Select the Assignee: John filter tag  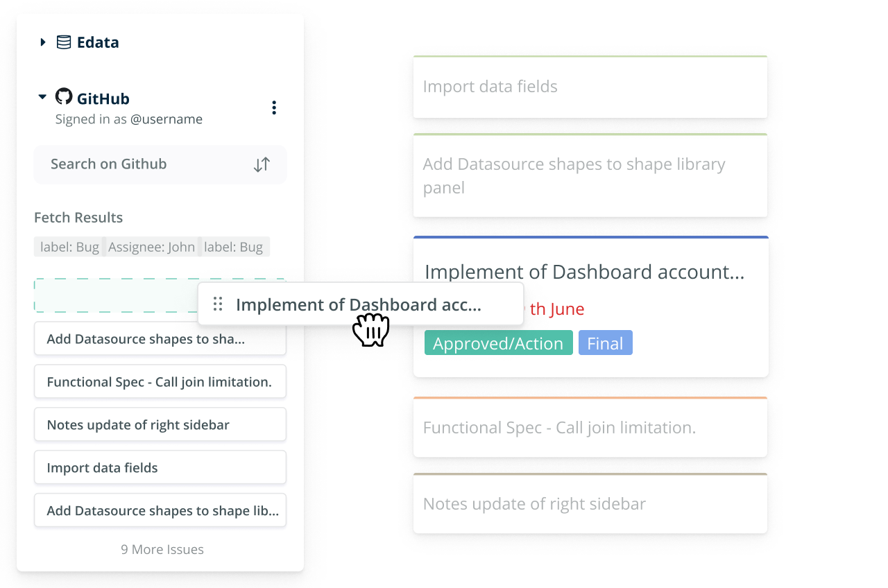pyautogui.click(x=151, y=247)
